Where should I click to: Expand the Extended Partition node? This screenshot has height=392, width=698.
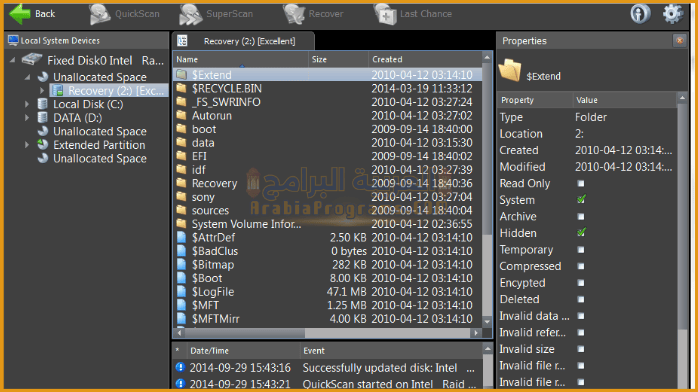[27, 145]
